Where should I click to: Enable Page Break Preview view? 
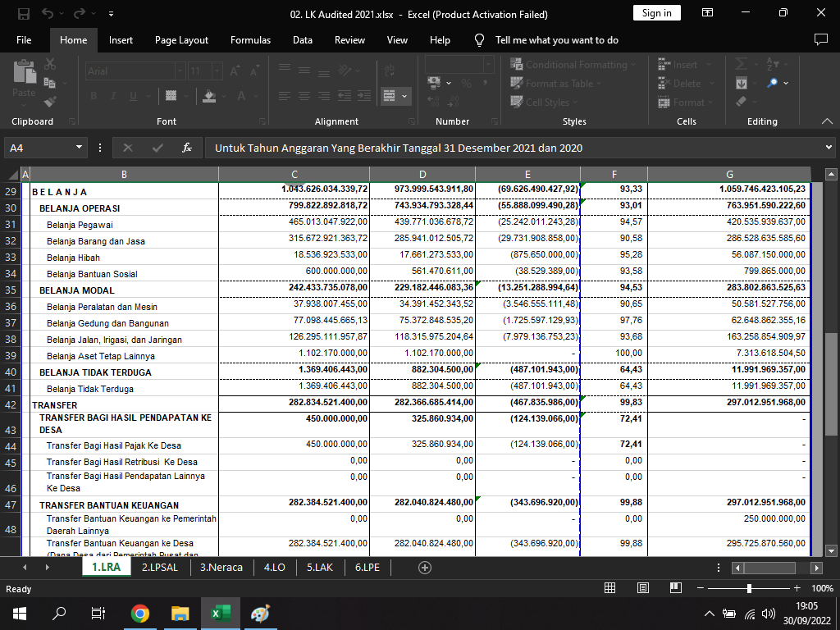click(675, 588)
